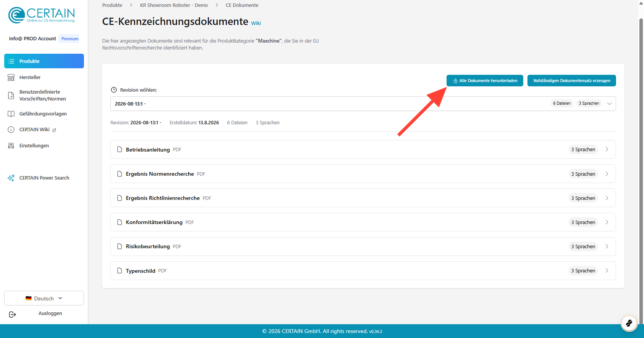The height and width of the screenshot is (338, 644).
Task: Click the Hersteller building icon
Action: point(11,77)
